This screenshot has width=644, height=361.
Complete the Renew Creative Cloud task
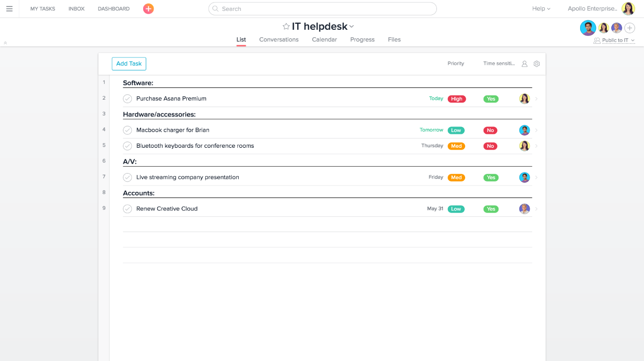(x=127, y=209)
